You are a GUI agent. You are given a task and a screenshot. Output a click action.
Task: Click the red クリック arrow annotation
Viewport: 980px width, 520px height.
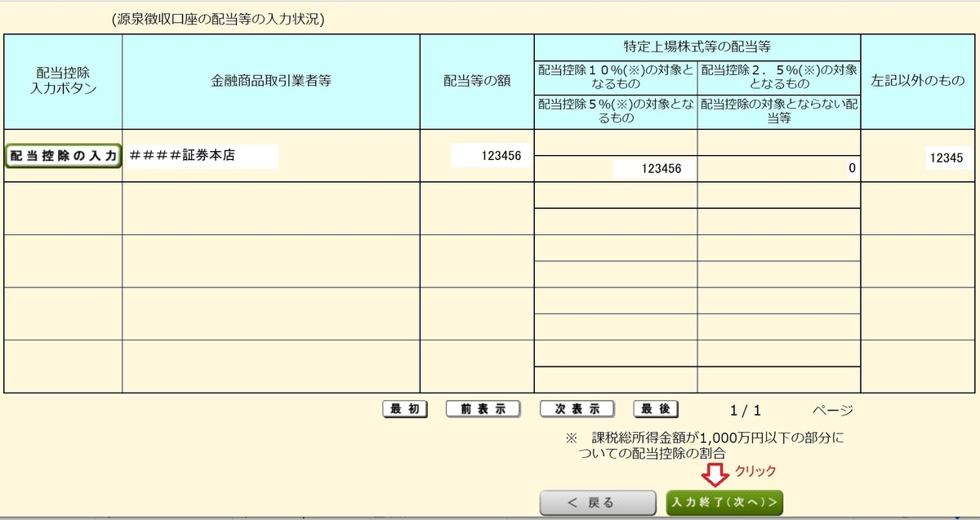point(713,469)
